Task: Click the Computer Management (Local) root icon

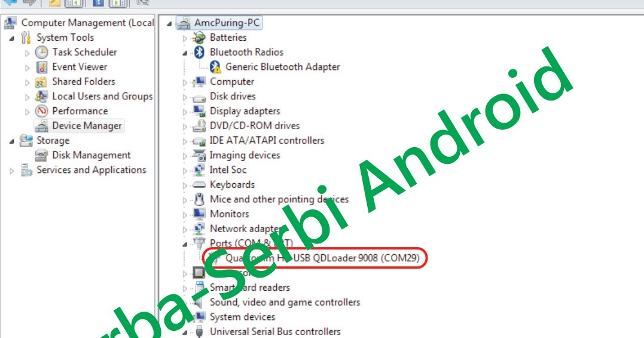Action: (x=10, y=23)
